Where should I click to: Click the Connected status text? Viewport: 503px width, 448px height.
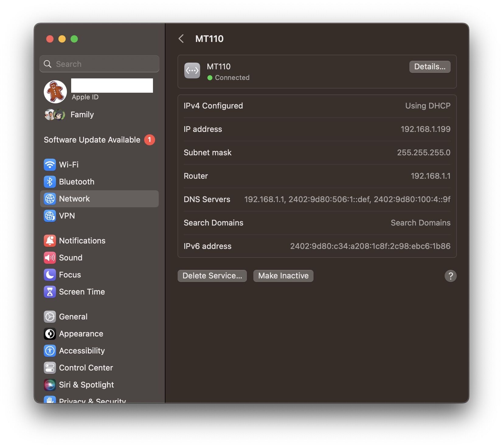click(x=232, y=78)
